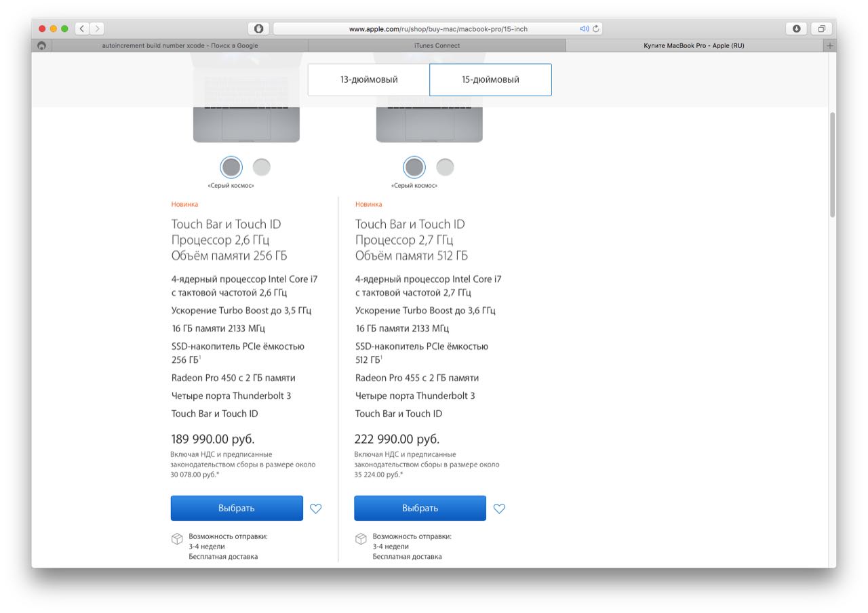Click Четыре порта Thunderbolt 3 in the 512 ГБ column

click(x=415, y=395)
